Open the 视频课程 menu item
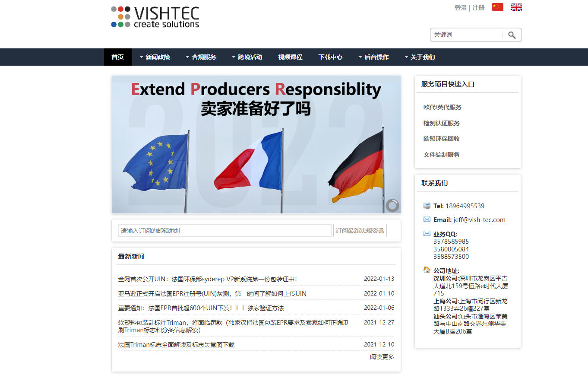The width and height of the screenshot is (588, 375). coord(290,57)
